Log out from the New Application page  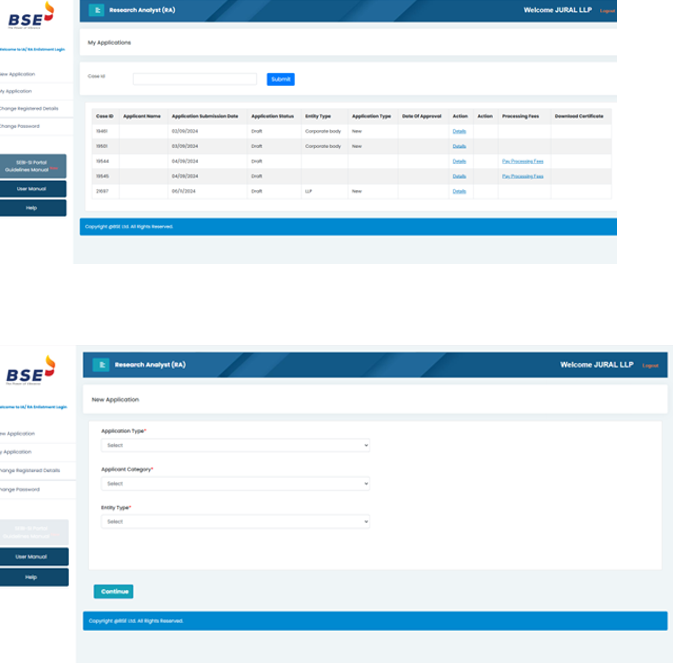pyautogui.click(x=650, y=365)
